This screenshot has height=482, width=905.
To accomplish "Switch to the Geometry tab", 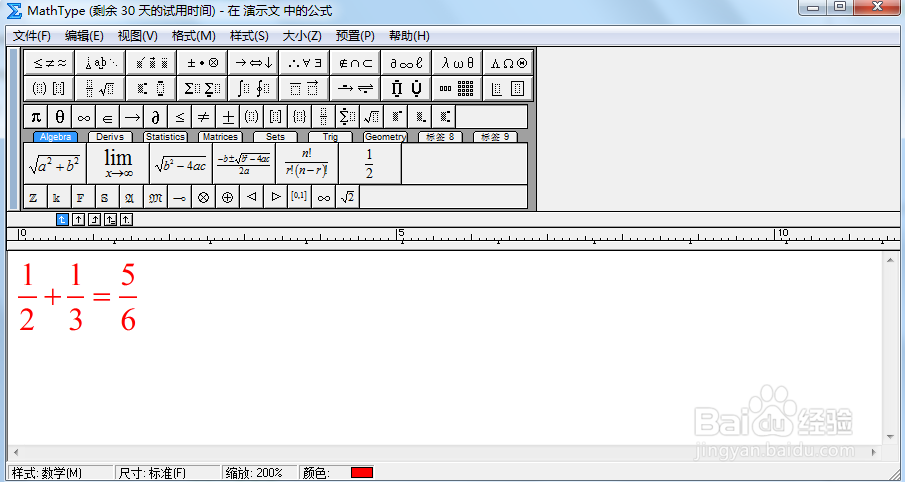I will [x=385, y=137].
